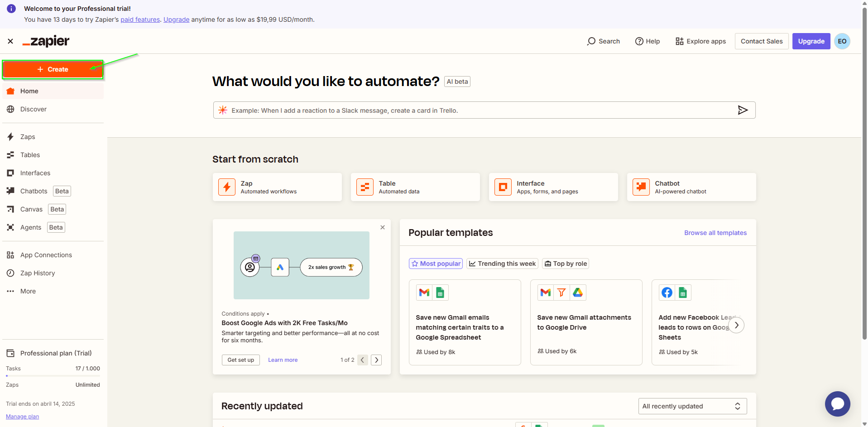Screen dimensions: 868x427
Task: Click the orange Create button
Action: coord(53,69)
